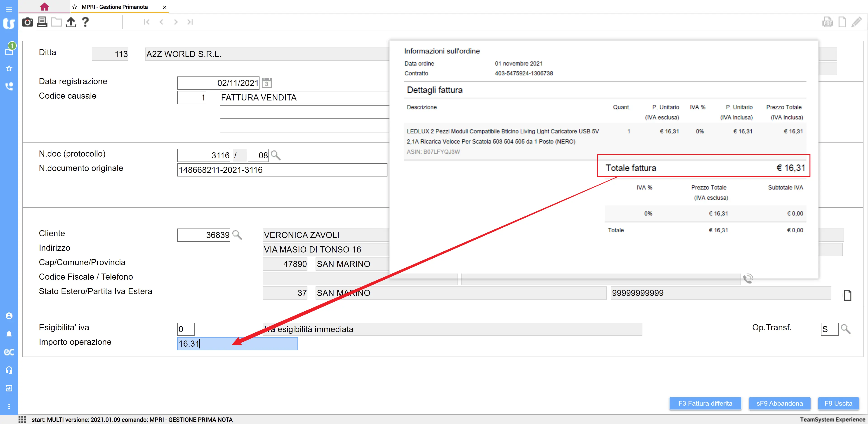Image resolution: width=868 pixels, height=424 pixels.
Task: Open the hamburger menu at top left
Action: coord(9,9)
